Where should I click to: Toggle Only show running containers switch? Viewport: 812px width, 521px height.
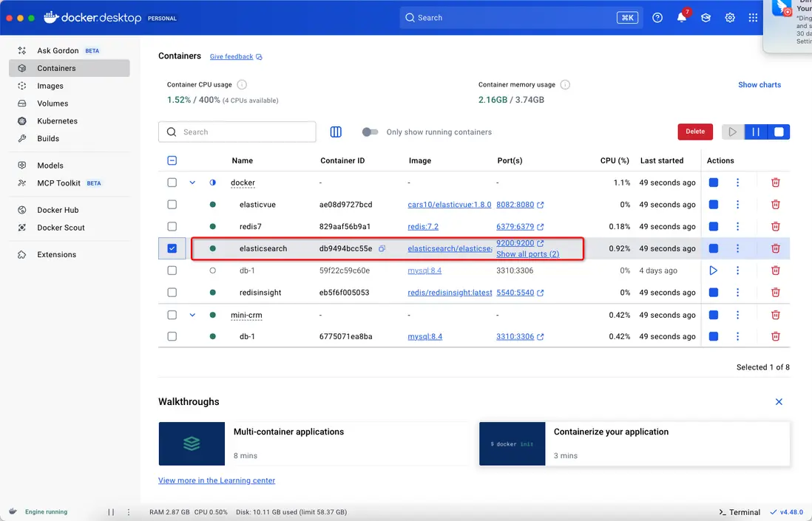[370, 132]
